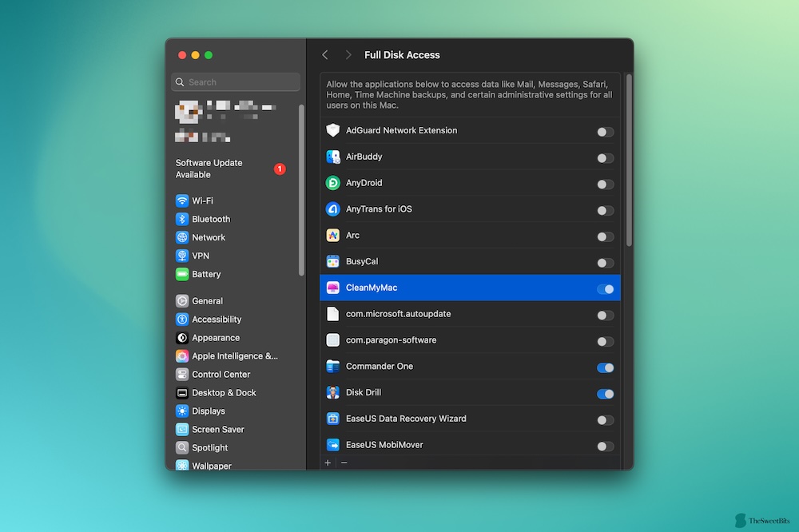Select the "EaseUS MobiMover" row label
799x532 pixels.
[384, 445]
